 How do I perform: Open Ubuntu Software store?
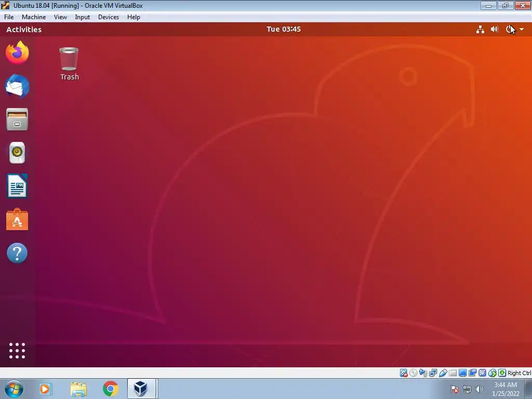click(x=17, y=220)
